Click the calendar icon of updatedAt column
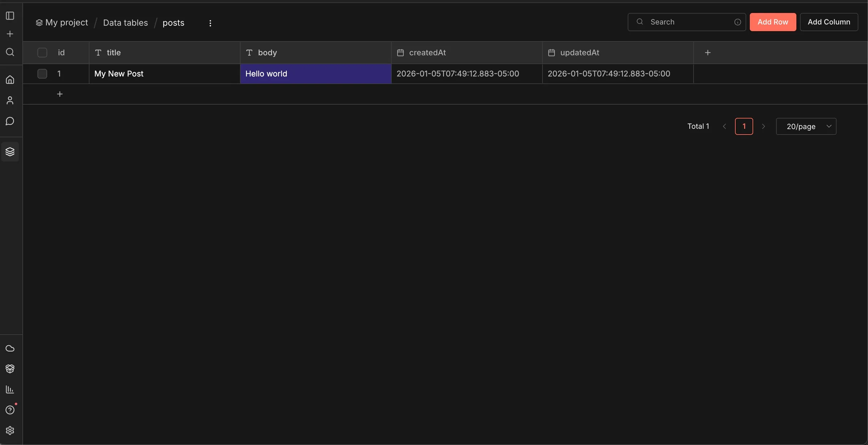 (552, 52)
